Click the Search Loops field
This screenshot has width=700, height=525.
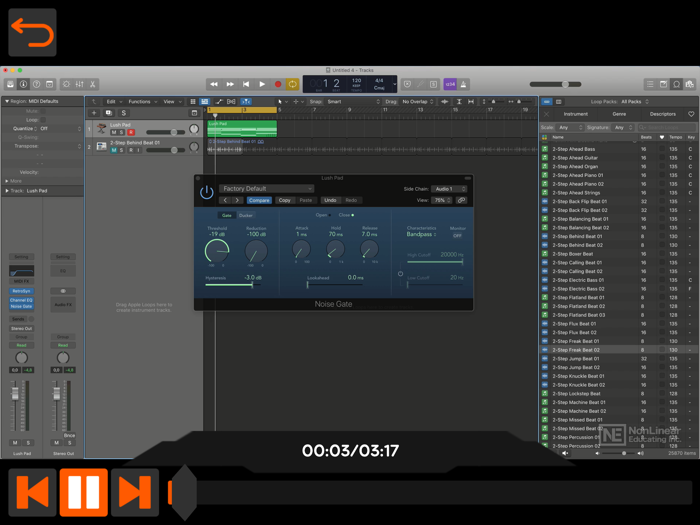(x=667, y=127)
